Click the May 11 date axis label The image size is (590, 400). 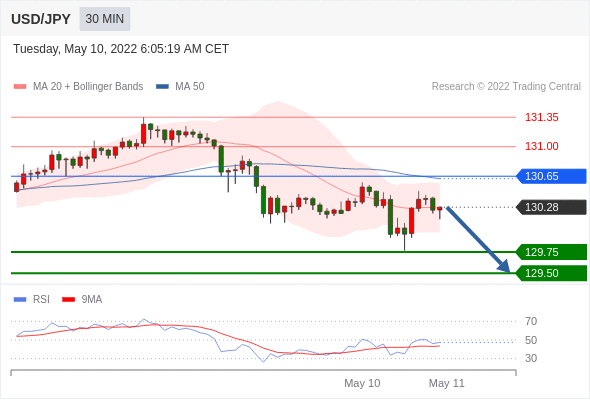pos(447,383)
